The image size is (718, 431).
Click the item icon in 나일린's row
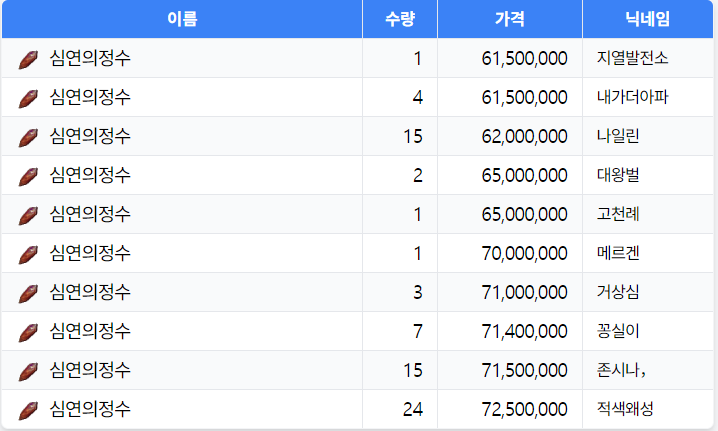28,137
